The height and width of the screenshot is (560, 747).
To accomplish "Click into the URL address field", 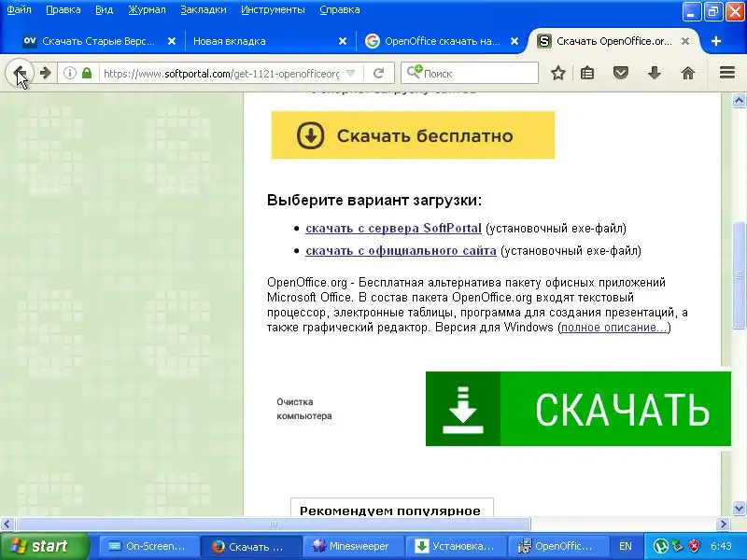I will click(221, 74).
